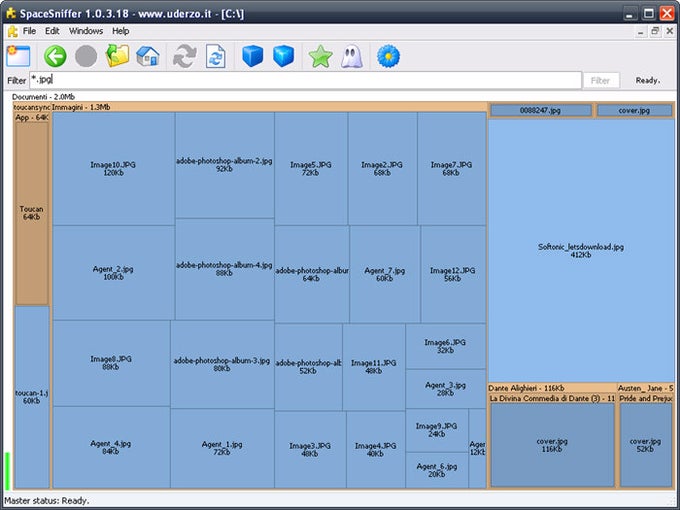Select the small cover.jpg block at top
The image size is (680, 510).
(634, 111)
